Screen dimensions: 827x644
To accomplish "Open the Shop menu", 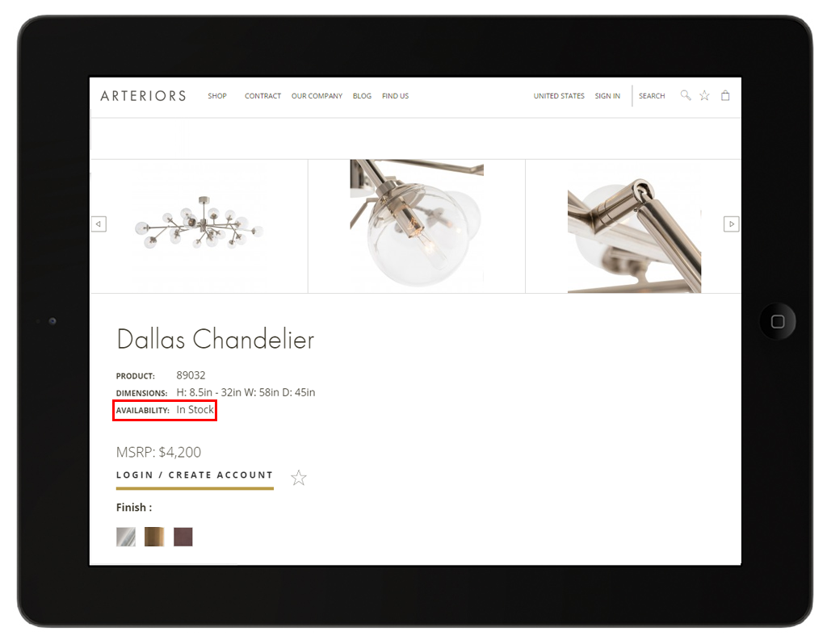I will click(x=217, y=96).
